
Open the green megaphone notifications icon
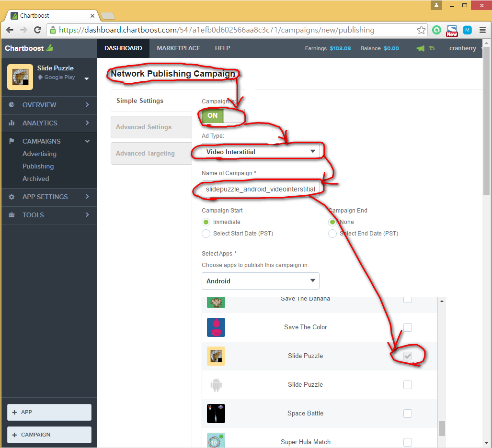point(421,48)
